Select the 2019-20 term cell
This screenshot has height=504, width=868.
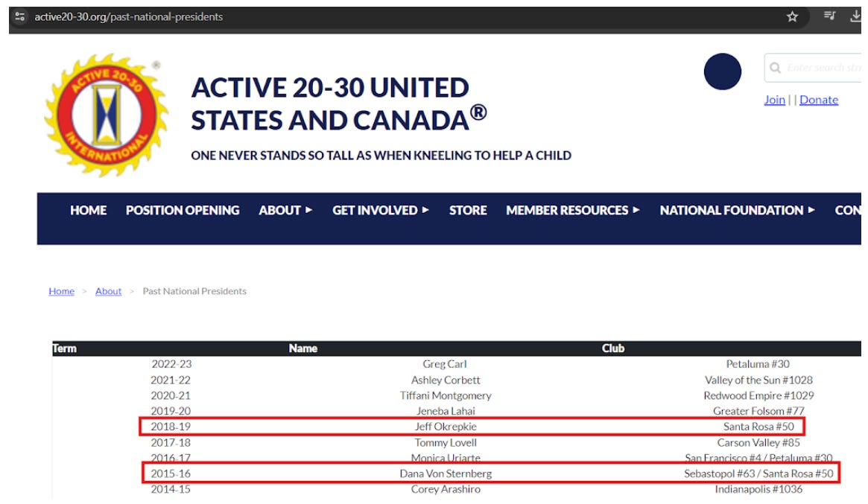[171, 411]
